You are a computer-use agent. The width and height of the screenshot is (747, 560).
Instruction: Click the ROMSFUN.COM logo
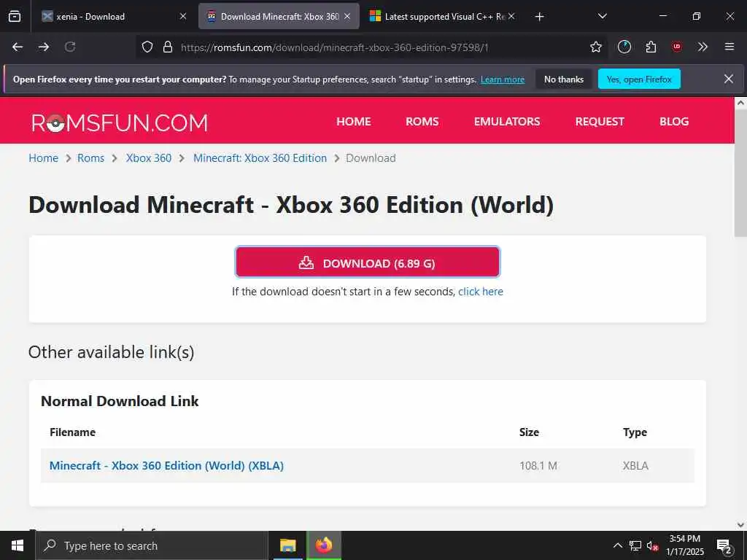pos(120,122)
